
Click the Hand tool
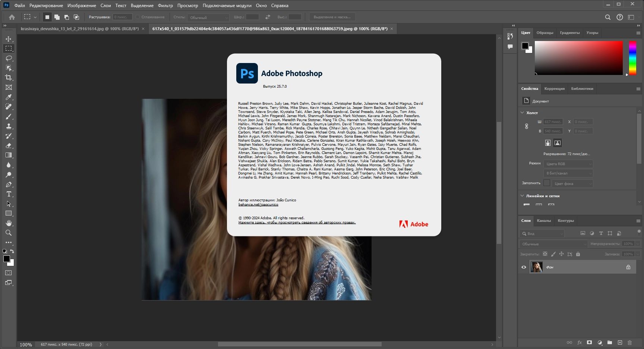tap(9, 223)
